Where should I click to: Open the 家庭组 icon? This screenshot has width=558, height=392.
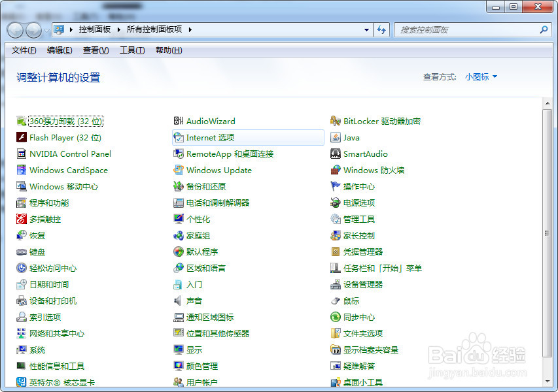(179, 236)
